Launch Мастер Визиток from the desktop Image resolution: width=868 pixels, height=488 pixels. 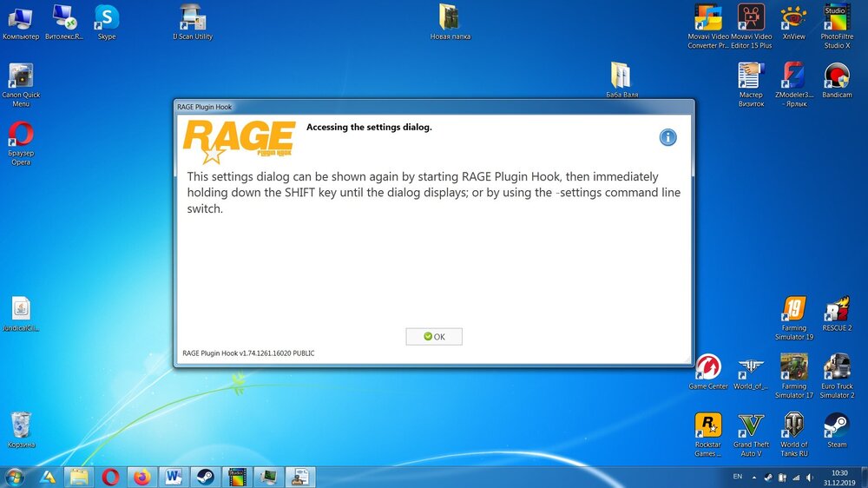pyautogui.click(x=751, y=84)
